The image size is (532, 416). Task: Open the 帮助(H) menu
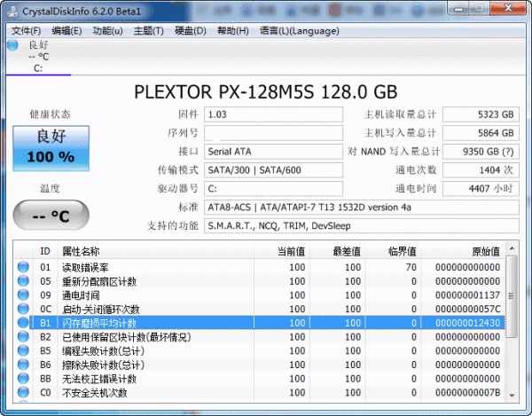pyautogui.click(x=232, y=31)
